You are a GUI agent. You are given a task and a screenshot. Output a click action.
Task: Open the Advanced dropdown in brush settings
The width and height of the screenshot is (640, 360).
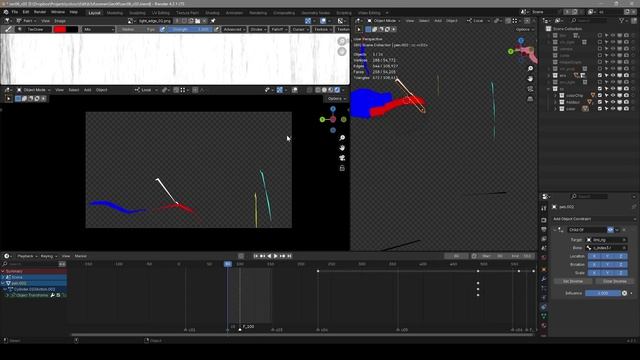coord(234,29)
